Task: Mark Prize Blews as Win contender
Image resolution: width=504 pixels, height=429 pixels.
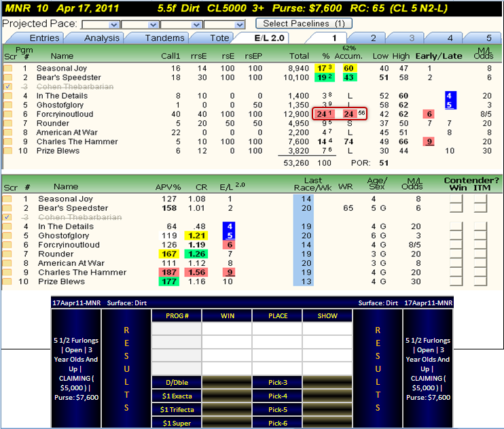Action: (x=456, y=281)
